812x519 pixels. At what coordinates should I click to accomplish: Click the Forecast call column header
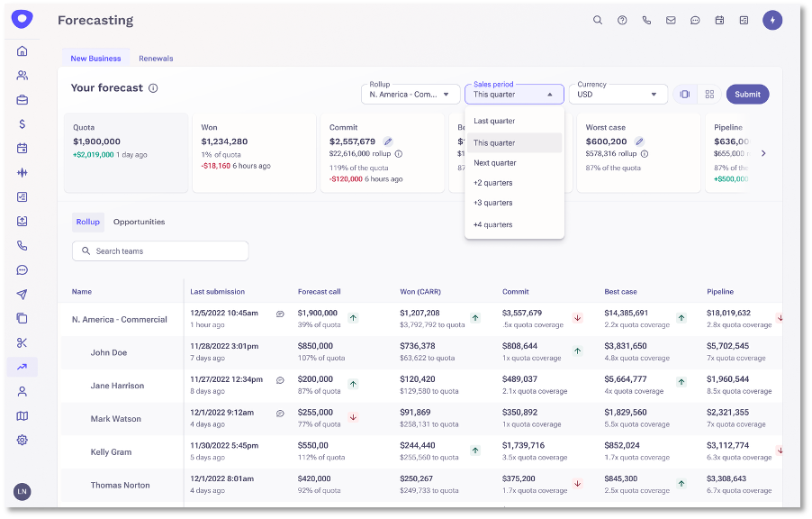(x=319, y=292)
